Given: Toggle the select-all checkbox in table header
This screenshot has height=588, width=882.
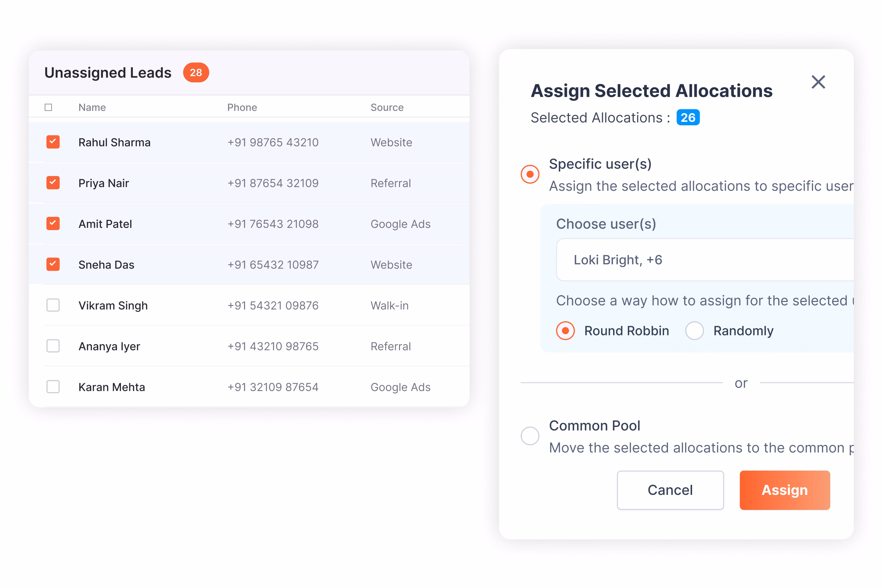Looking at the screenshot, I should 48,107.
